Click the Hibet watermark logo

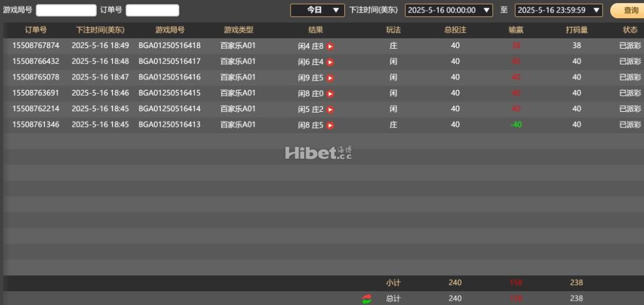click(319, 153)
